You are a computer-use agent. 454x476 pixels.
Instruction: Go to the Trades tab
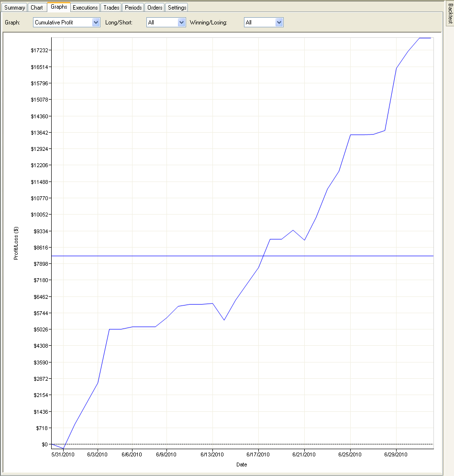pyautogui.click(x=111, y=8)
